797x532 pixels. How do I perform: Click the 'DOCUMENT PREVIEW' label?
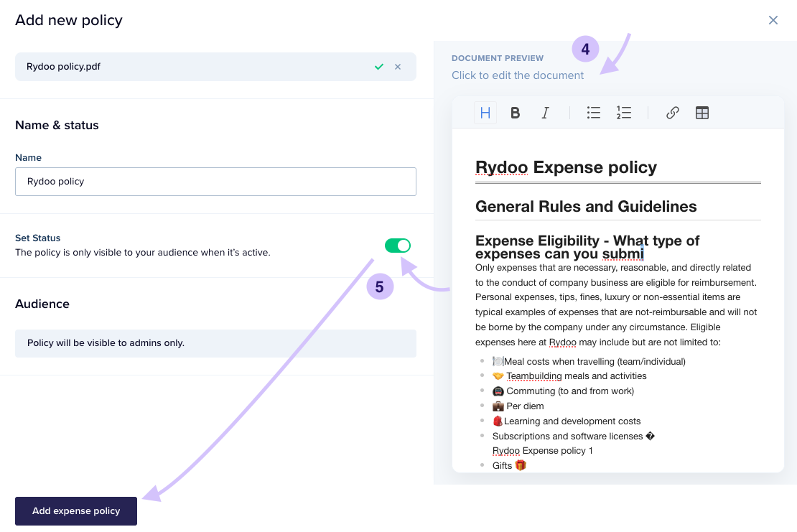(x=497, y=58)
